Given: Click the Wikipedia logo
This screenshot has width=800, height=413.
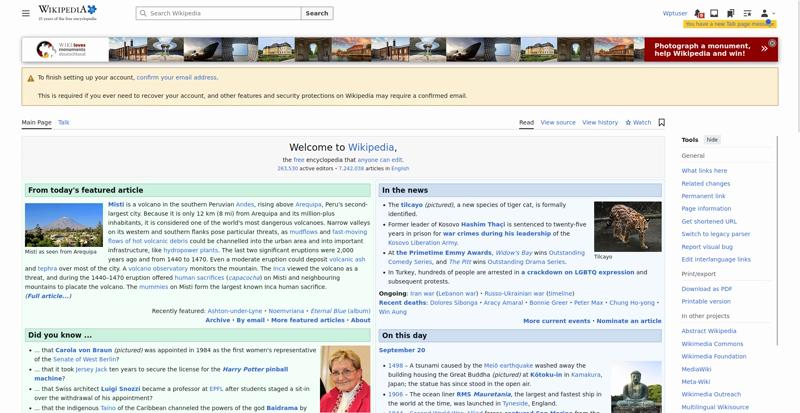Looking at the screenshot, I should (67, 13).
